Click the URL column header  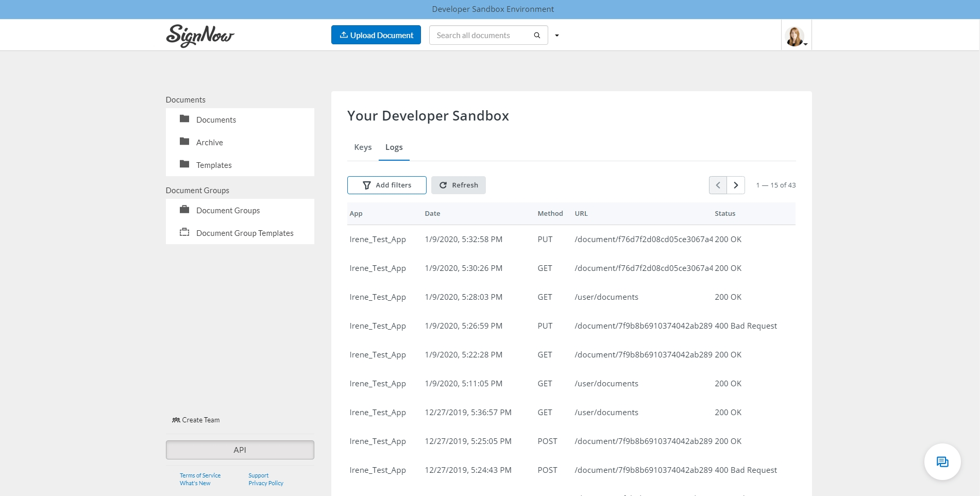[x=581, y=213]
